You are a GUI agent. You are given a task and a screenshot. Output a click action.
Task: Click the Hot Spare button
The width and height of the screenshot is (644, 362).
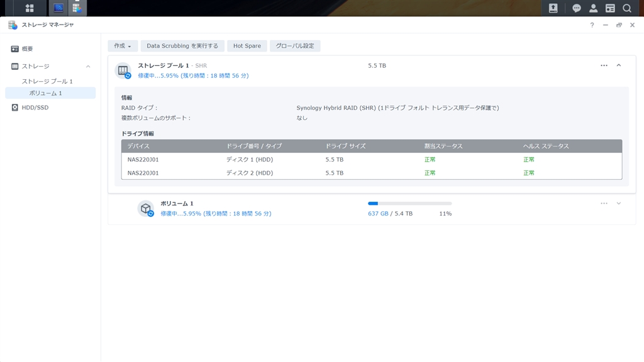(x=247, y=46)
